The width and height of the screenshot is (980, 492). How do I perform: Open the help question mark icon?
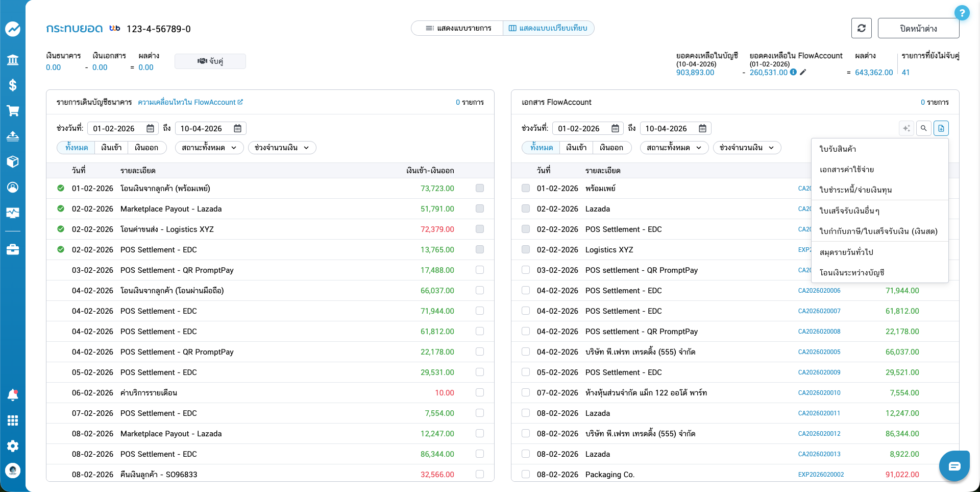962,13
